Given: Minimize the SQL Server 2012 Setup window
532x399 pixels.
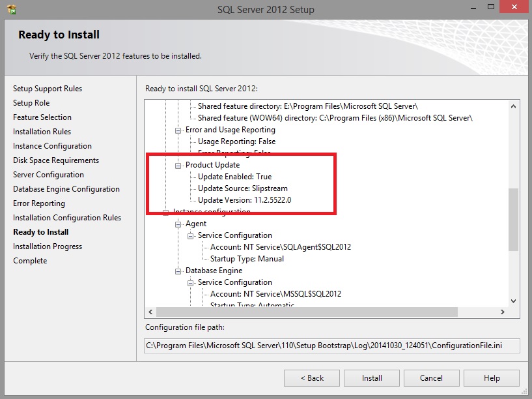Looking at the screenshot, I should coord(473,7).
